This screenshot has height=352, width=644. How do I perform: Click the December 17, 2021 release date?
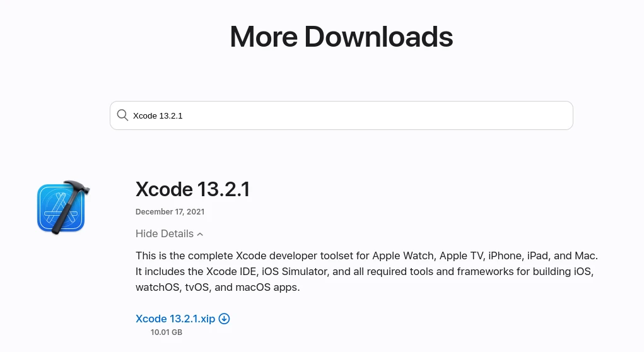pos(170,212)
